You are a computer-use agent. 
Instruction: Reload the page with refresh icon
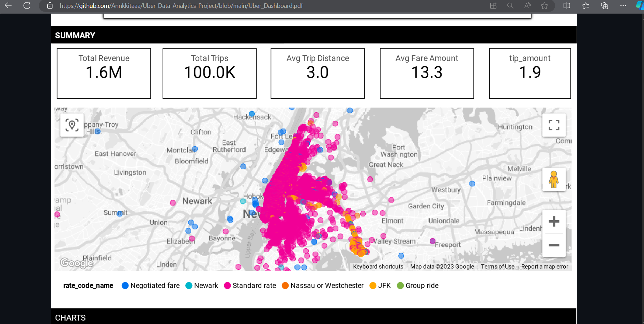point(27,5)
